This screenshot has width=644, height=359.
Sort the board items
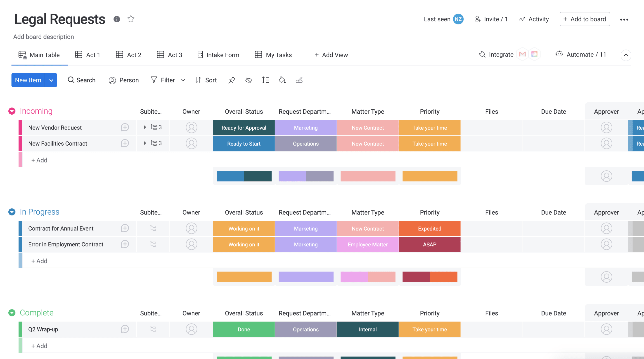(x=206, y=80)
